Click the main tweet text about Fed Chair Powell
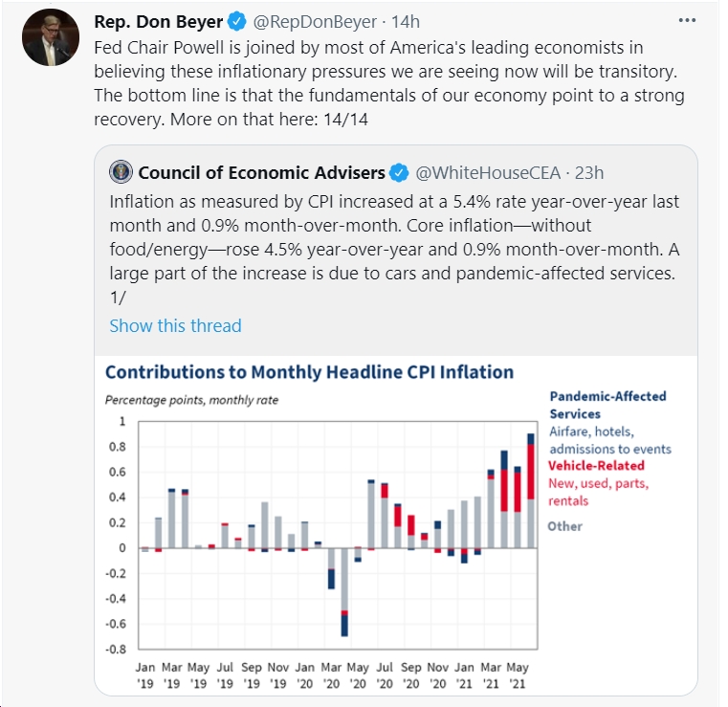Screen dimensions: 728x707 pos(389,83)
